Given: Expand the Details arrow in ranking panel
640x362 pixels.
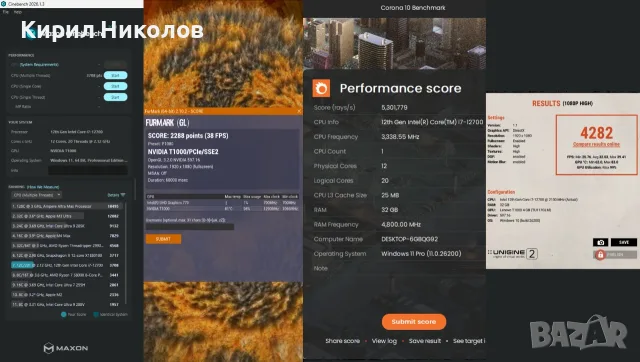Looking at the screenshot, I should (x=123, y=195).
